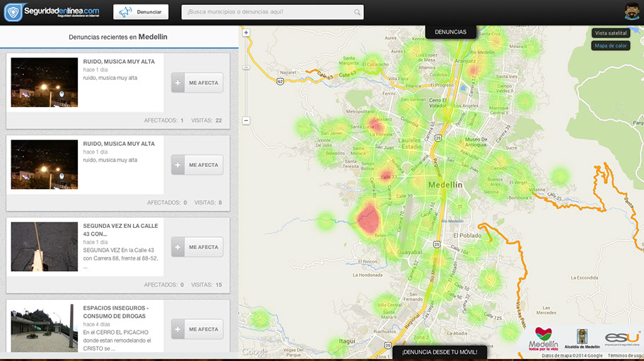Expand the DENUNCIAS top tab

450,32
